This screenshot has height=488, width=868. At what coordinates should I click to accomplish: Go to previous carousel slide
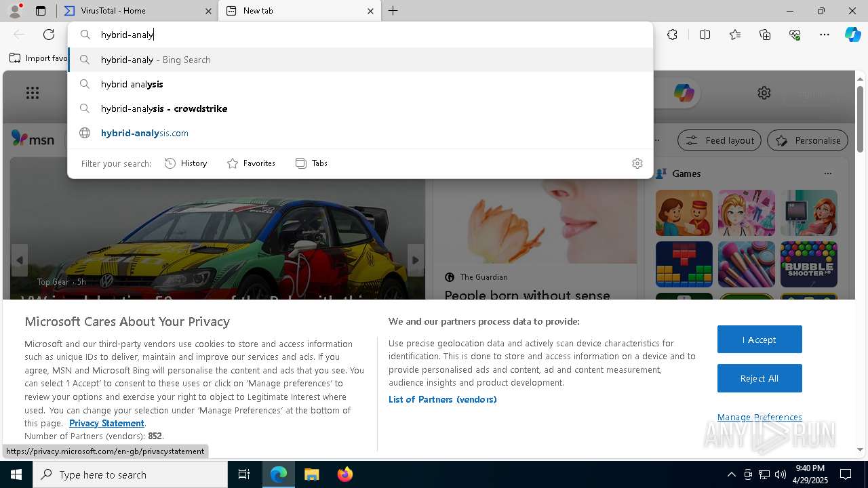pos(20,260)
